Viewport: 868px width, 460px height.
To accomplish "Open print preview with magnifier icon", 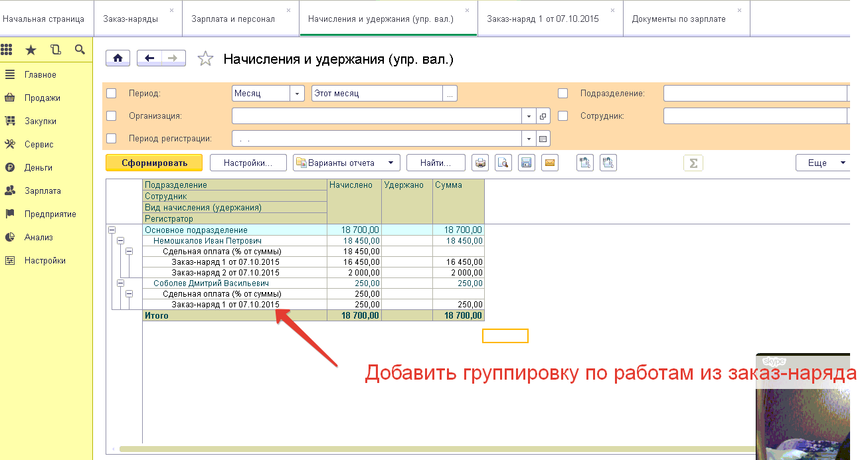I will click(503, 163).
